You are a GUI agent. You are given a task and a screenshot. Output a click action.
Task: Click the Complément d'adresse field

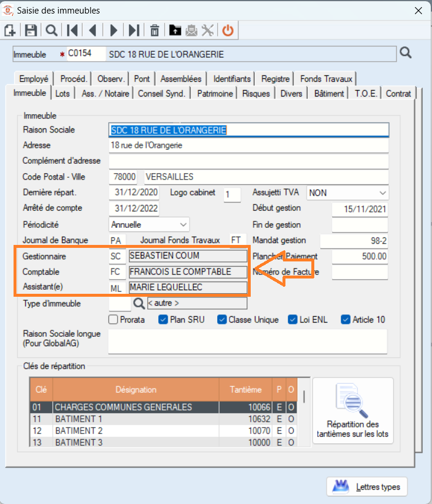click(248, 161)
